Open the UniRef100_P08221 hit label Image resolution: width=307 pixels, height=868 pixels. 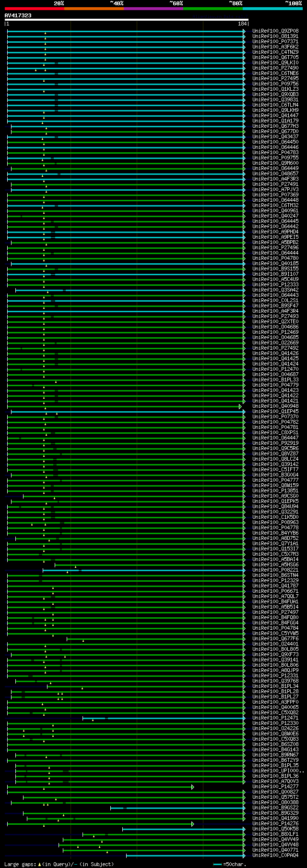(275, 570)
